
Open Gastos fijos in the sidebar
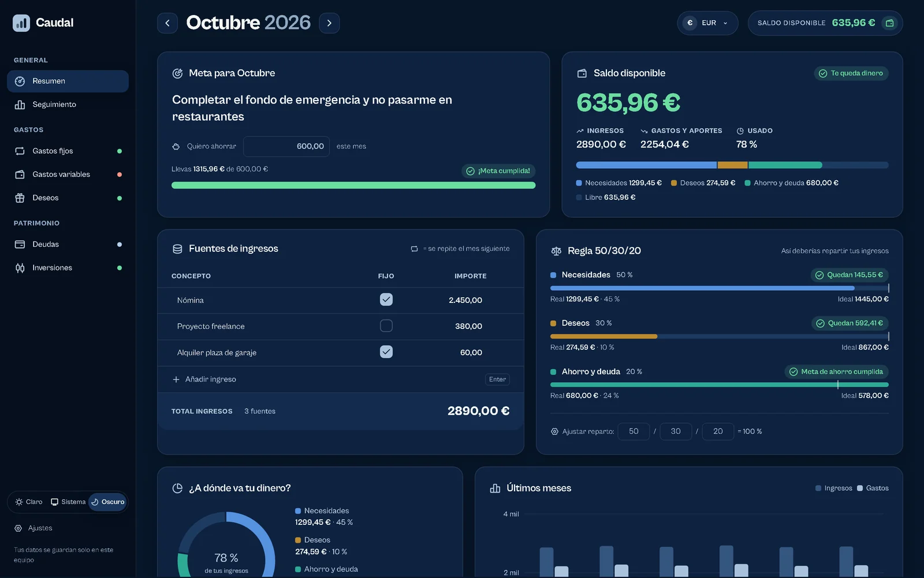(68, 151)
